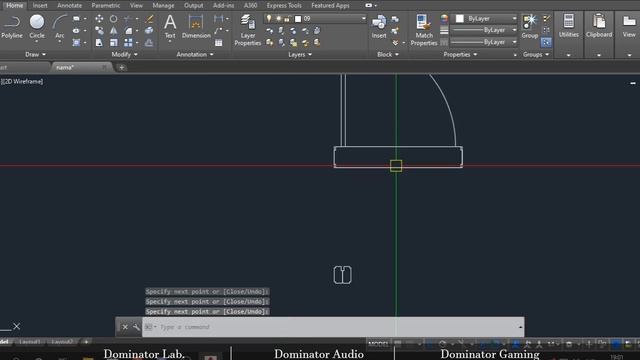Activate the Mirror tool
Viewport: 640px width, 360px height.
[113, 31]
